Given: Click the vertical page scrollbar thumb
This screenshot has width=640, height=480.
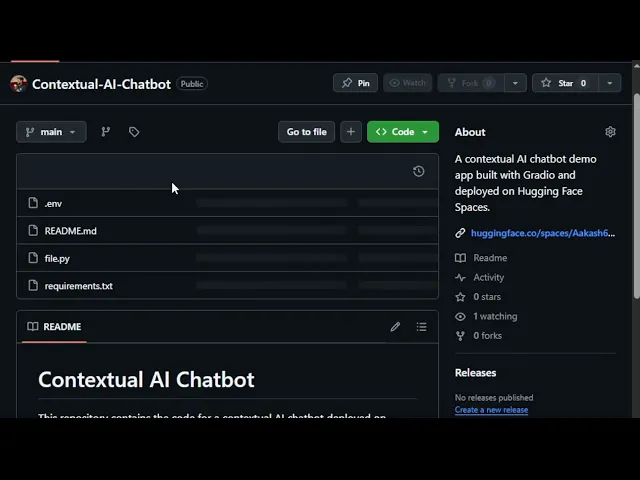Looking at the screenshot, I should pyautogui.click(x=636, y=196).
